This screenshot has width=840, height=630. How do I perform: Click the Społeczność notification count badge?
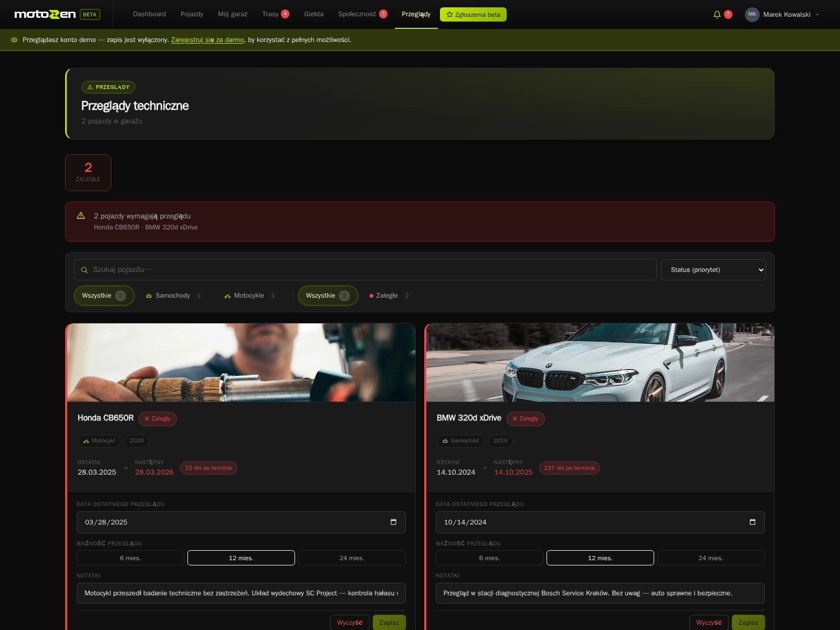(383, 14)
